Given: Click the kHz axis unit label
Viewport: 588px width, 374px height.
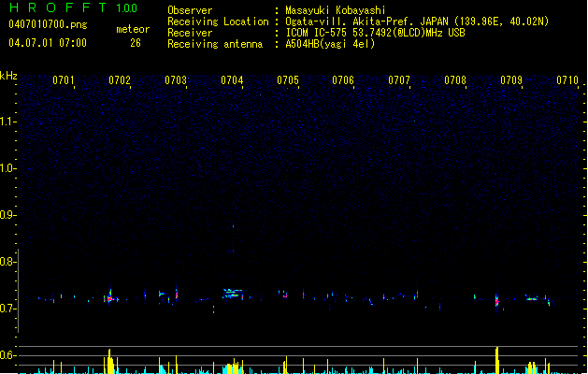Looking at the screenshot, I should click(8, 76).
